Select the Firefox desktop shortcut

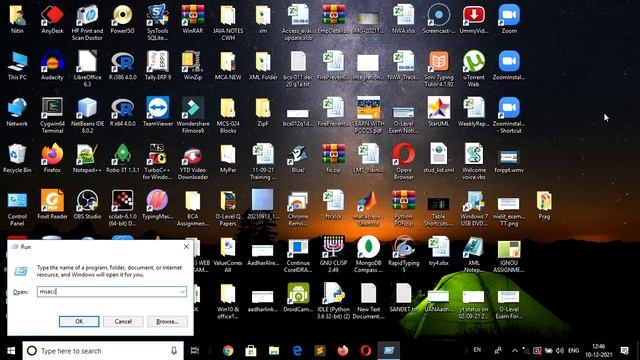click(x=52, y=159)
